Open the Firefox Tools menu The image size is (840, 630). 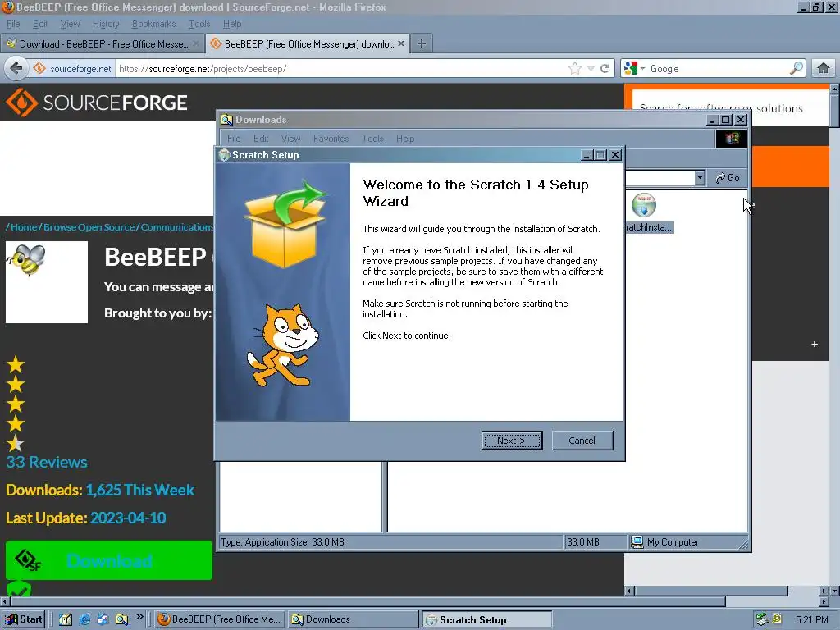pyautogui.click(x=199, y=24)
